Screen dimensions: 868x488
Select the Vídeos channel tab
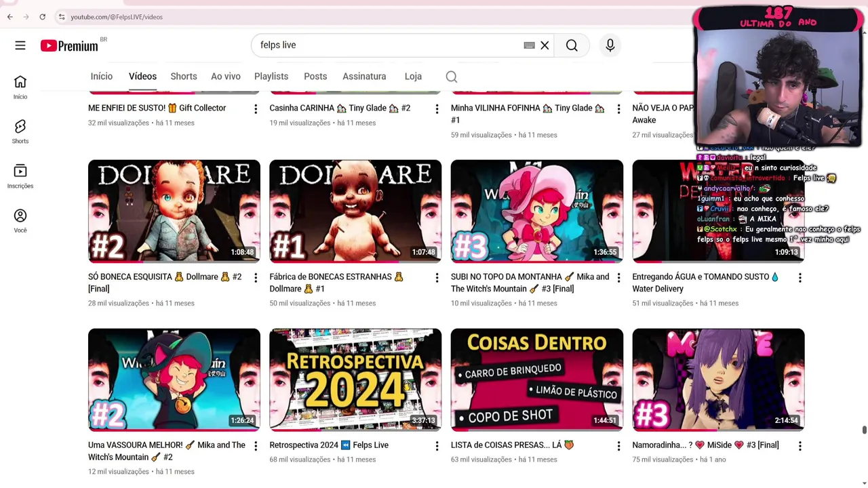(x=142, y=77)
